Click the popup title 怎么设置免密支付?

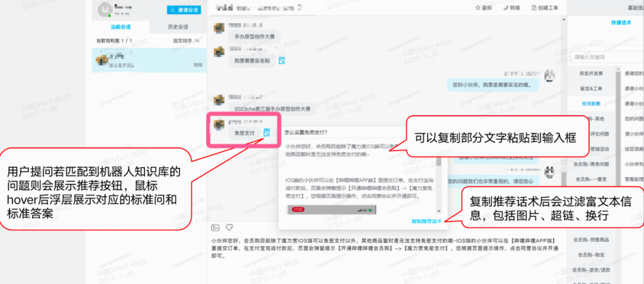click(306, 132)
